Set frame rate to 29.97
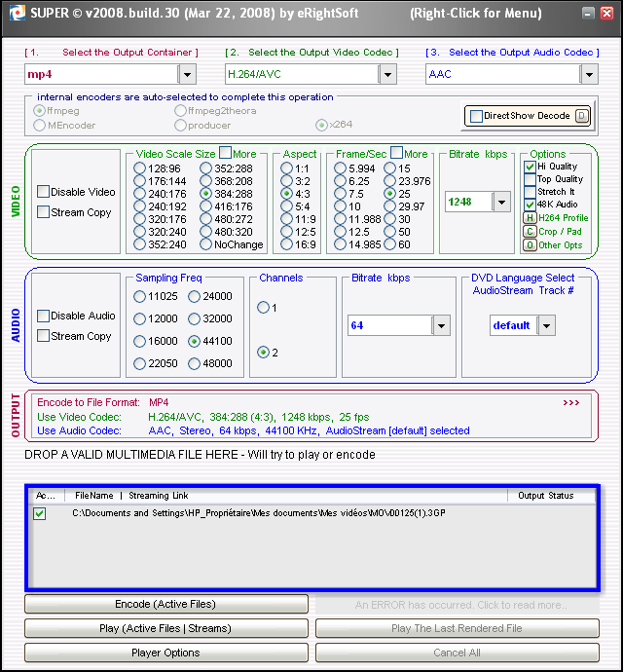 tap(390, 206)
